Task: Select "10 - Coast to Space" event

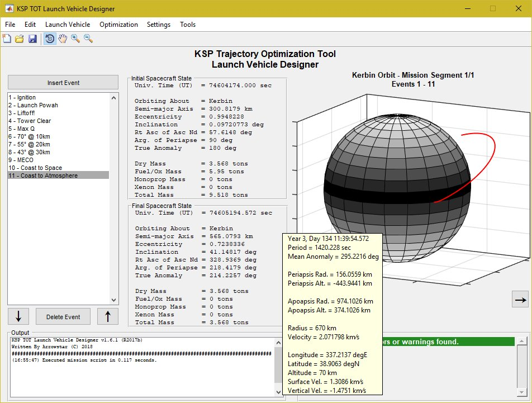Action: 35,168
